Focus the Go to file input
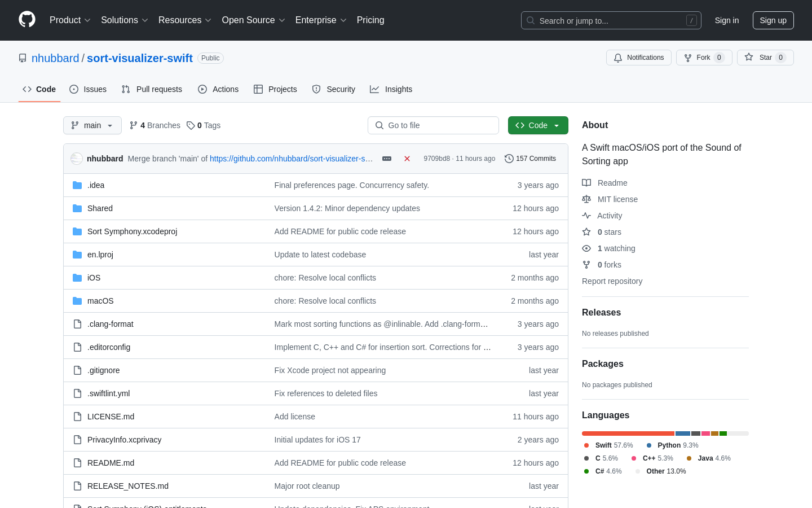The height and width of the screenshot is (508, 812). [x=433, y=125]
